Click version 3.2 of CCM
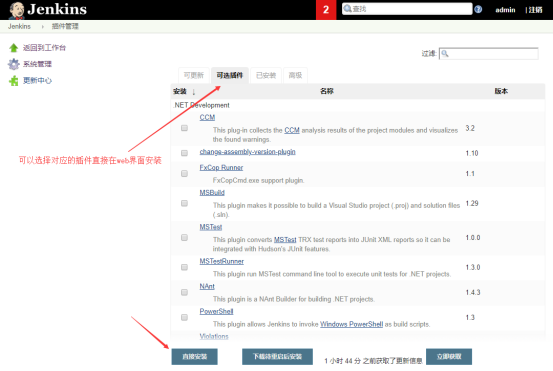This screenshot has width=553, height=371. pos(470,128)
